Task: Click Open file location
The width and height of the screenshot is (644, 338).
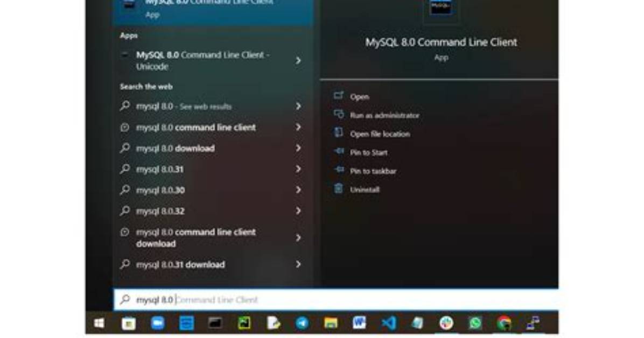Action: click(x=380, y=134)
